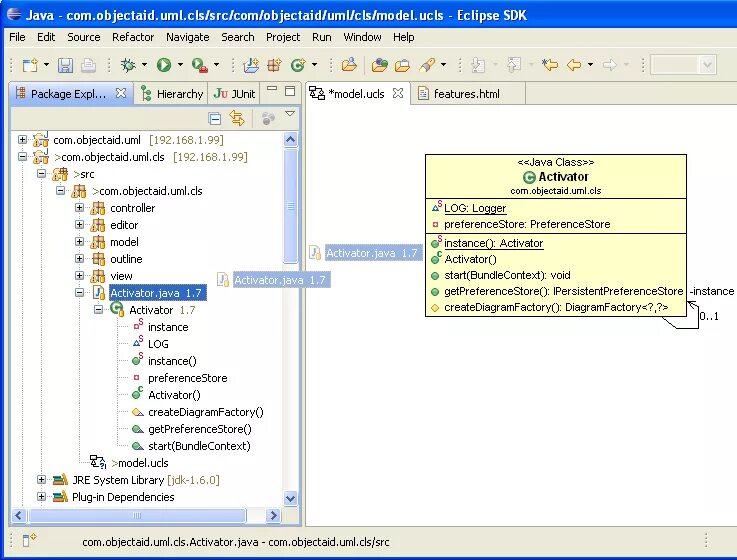Click the Back navigation arrow icon
The image size is (737, 560).
coord(574,65)
